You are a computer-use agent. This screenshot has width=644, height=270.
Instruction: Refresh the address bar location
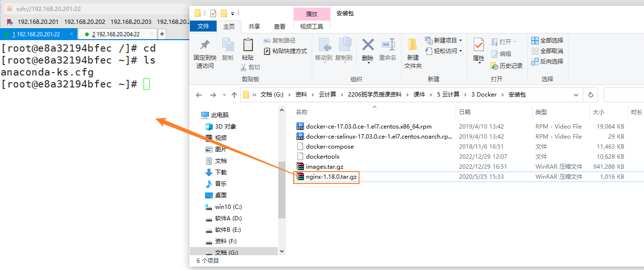(x=591, y=95)
